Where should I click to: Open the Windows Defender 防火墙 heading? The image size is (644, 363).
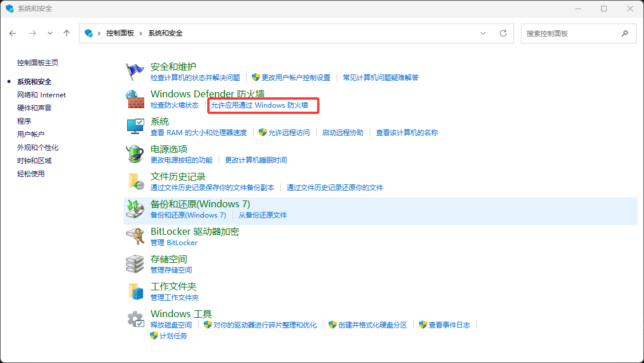coord(207,94)
